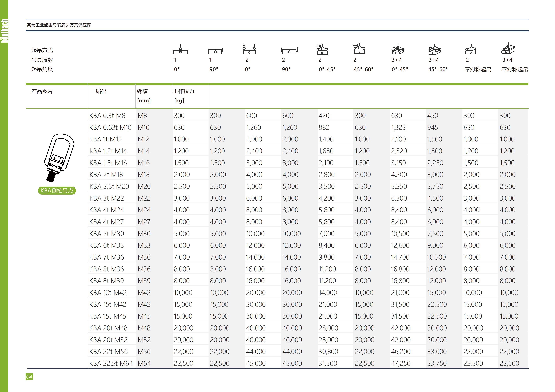This screenshot has height=392, width=555.
Task: Click the 1,323 value in M10 row
Action: pos(398,128)
